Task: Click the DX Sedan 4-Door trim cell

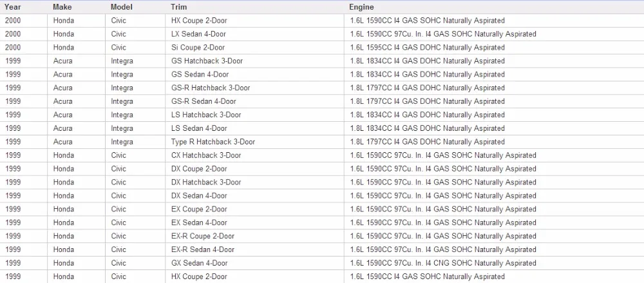Action: [254, 196]
